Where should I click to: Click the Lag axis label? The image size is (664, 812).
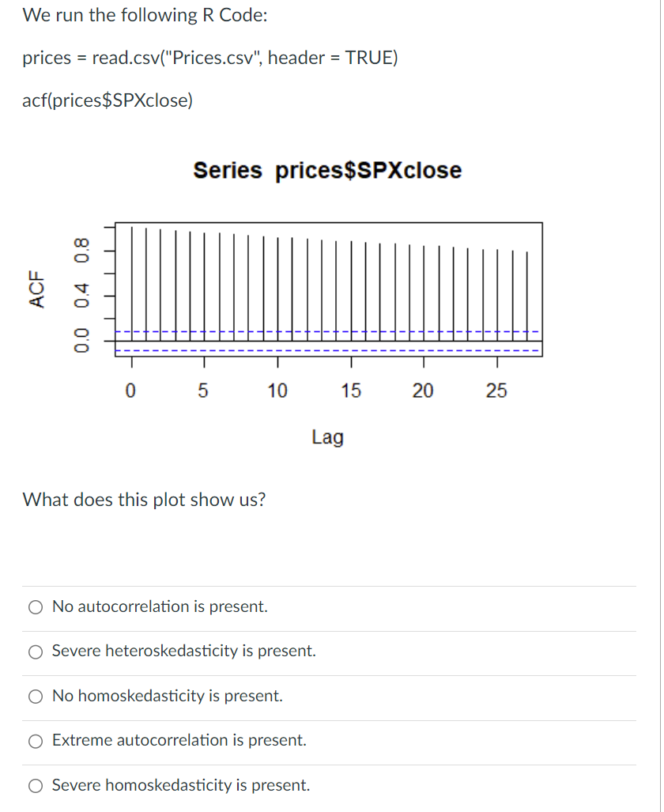[328, 437]
